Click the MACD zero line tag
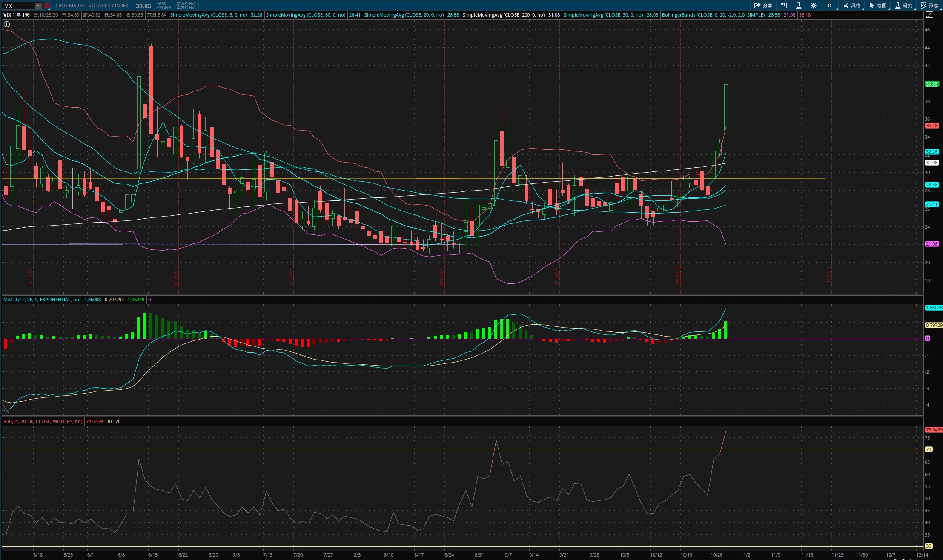Viewport: 943px width, 560px height. pyautogui.click(x=927, y=338)
